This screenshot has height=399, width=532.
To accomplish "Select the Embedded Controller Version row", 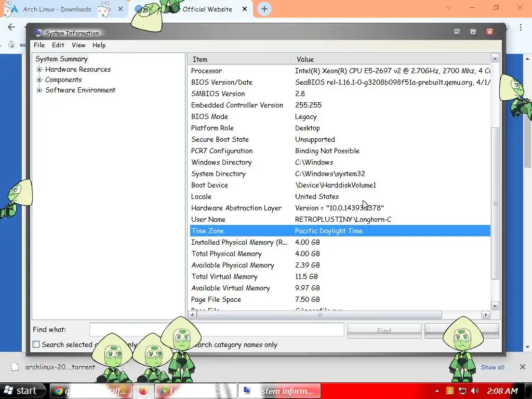I will 339,105.
